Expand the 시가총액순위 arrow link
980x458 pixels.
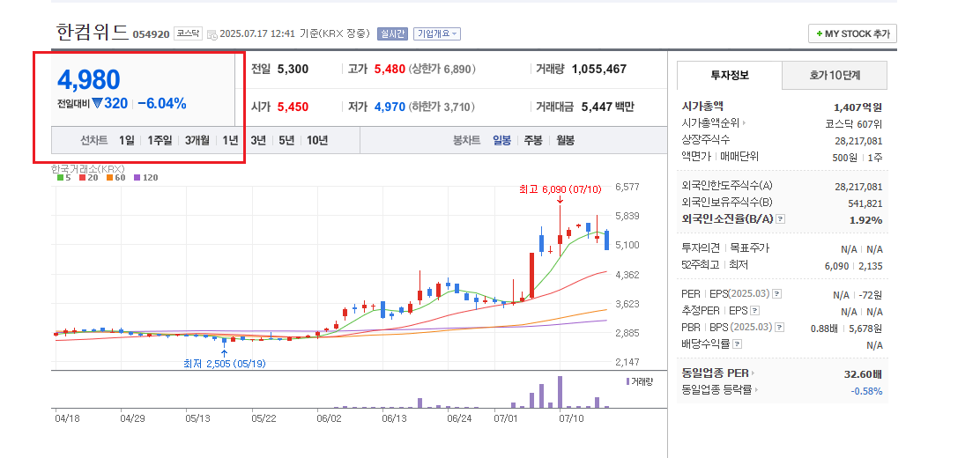click(745, 123)
